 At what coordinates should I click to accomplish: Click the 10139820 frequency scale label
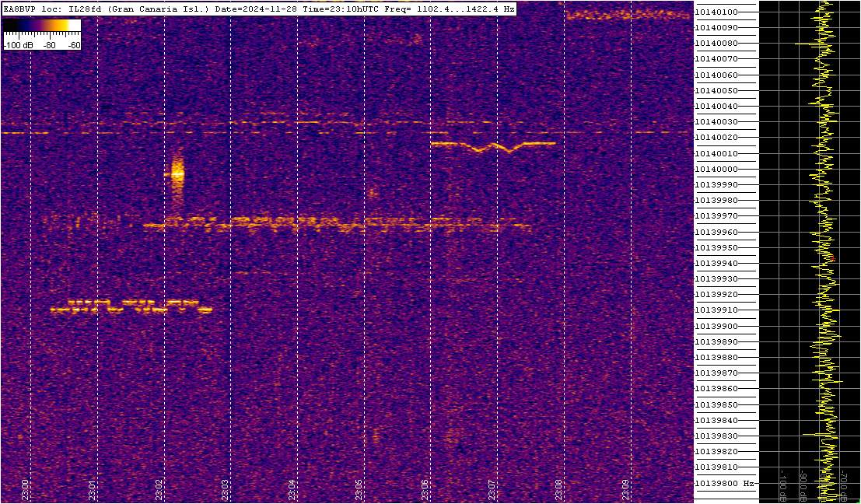pos(716,452)
